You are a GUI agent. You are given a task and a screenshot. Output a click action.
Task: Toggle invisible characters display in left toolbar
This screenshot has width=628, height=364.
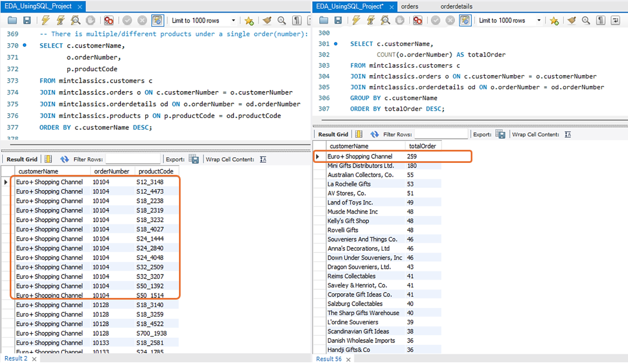tap(297, 20)
